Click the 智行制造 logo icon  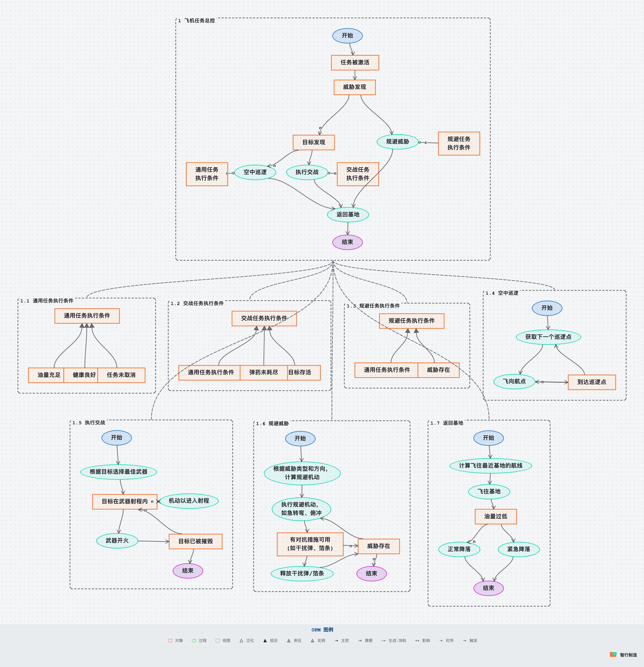[x=613, y=654]
